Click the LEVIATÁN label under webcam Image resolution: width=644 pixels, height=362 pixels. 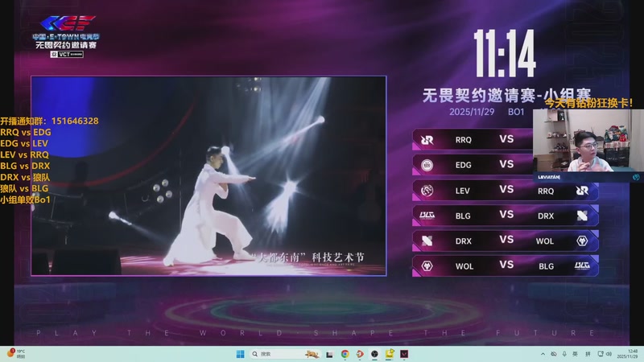click(549, 177)
